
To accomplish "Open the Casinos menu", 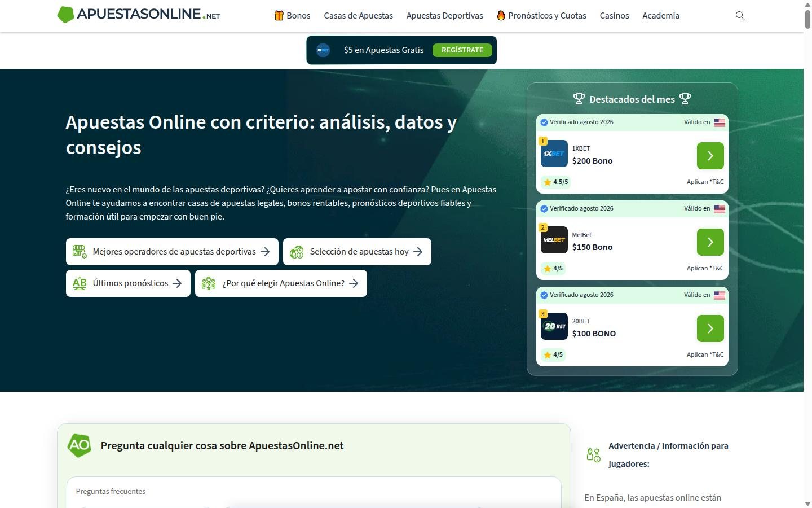I will pos(614,16).
